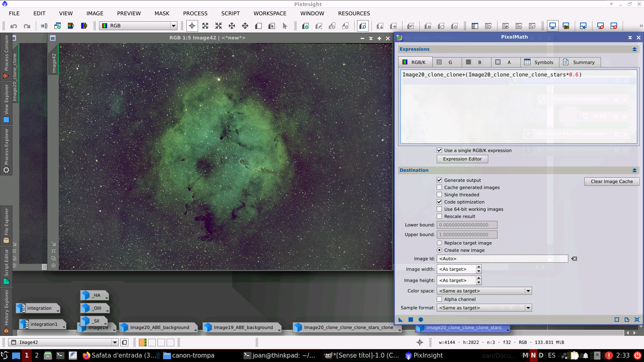Click the New Instance triangle icon
The image size is (644, 362).
400,320
